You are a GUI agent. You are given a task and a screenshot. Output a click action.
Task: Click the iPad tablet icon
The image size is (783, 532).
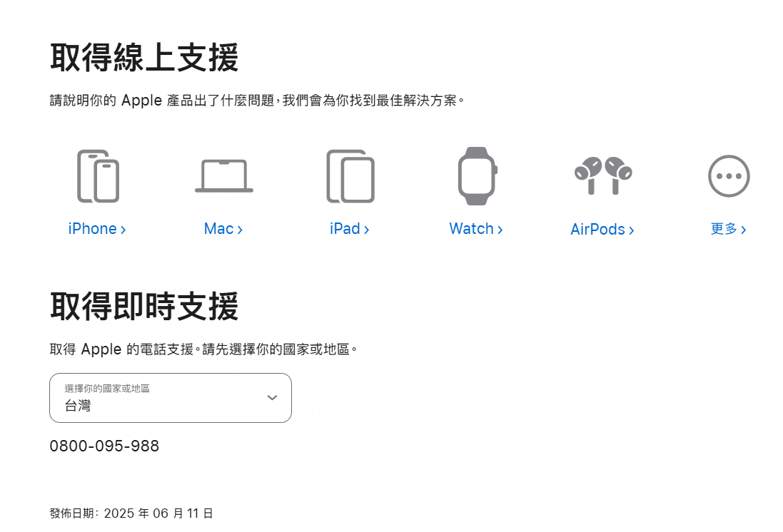pos(350,176)
